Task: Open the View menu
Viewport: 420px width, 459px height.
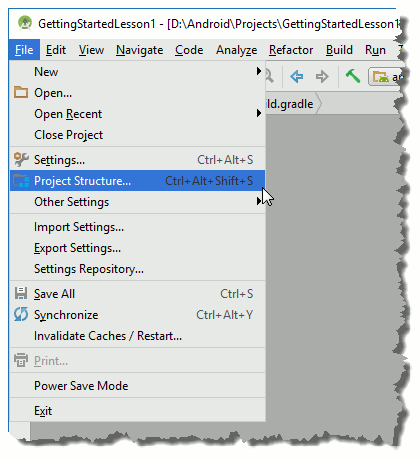Action: coord(91,50)
